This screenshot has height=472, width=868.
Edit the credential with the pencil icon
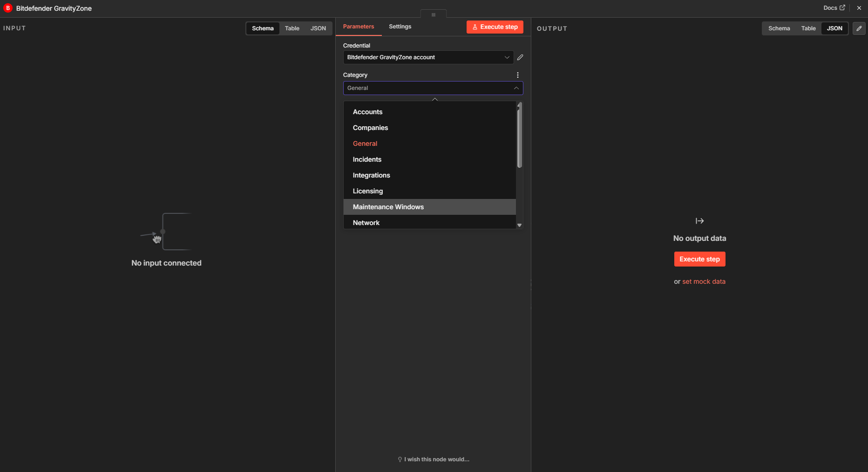click(520, 57)
